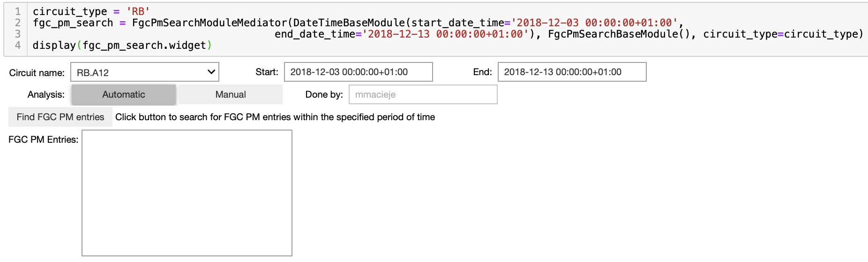Focus the Start date-time field
The width and height of the screenshot is (868, 262).
pyautogui.click(x=359, y=72)
